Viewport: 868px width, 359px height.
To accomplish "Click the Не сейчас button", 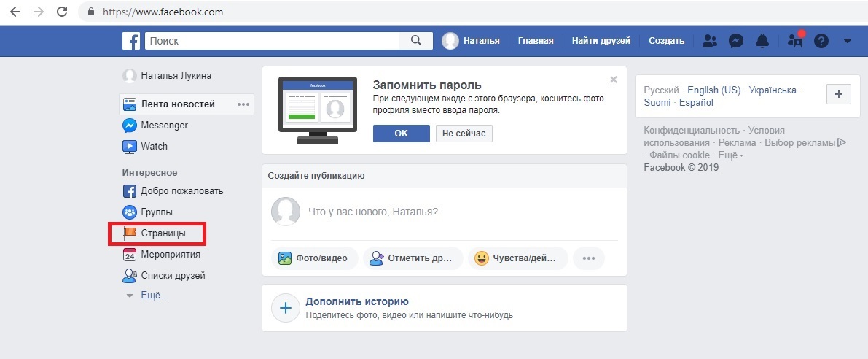I will (464, 134).
